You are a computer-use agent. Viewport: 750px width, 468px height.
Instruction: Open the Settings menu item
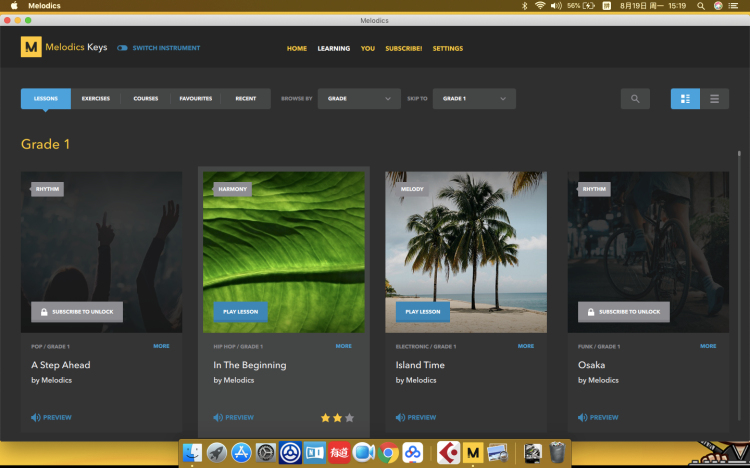[x=447, y=48]
